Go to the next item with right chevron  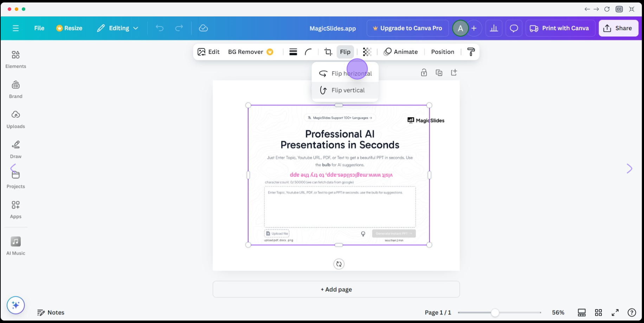[x=630, y=169]
